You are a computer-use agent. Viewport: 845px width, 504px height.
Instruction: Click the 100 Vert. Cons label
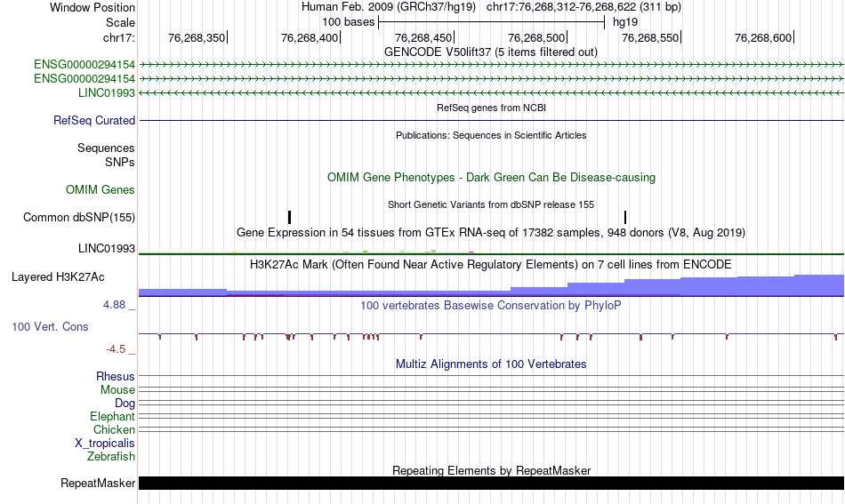tap(50, 327)
